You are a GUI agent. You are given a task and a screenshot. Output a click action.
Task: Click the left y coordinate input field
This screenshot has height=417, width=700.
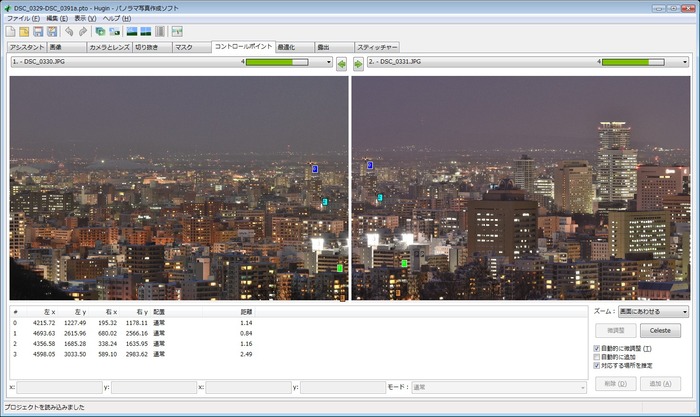(154, 387)
